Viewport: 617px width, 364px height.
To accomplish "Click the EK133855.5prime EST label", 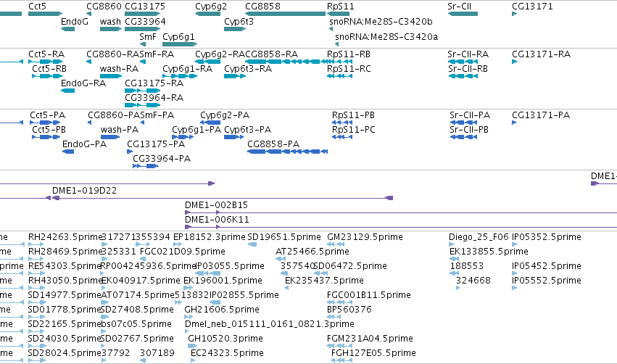I will [x=489, y=252].
